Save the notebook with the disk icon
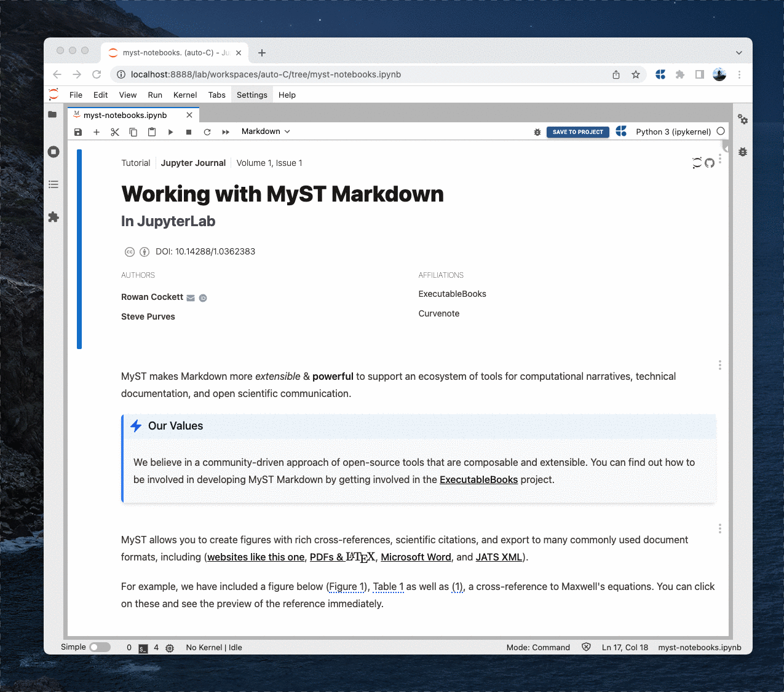 click(x=78, y=132)
